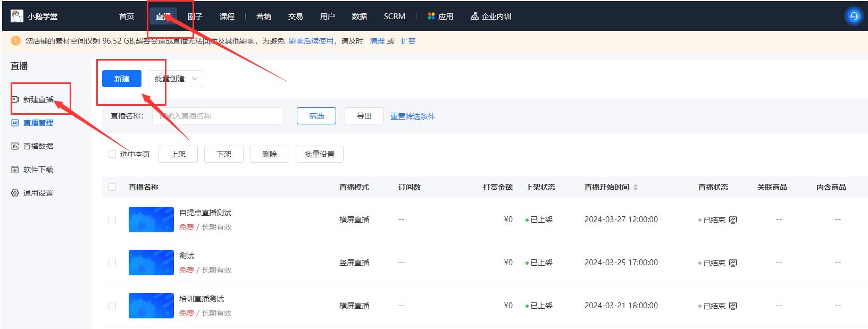
Task: Open 通用设置 gear in the sidebar
Action: (15, 193)
